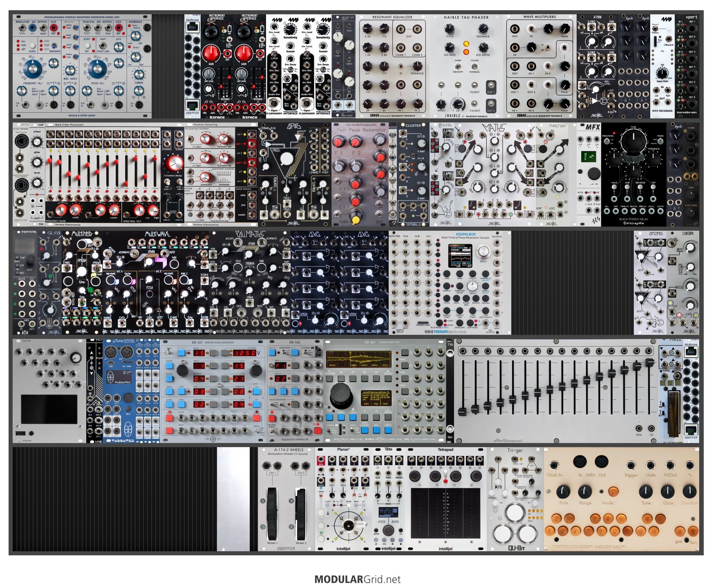Click the MIDI In socket on Melody Mill
This screenshot has width=716, height=588.
[580, 462]
